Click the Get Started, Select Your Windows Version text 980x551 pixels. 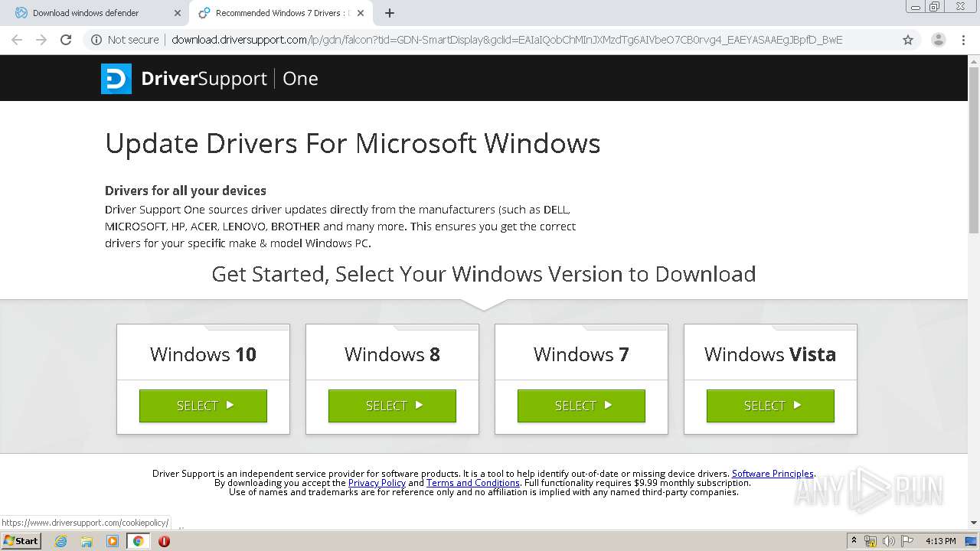tap(484, 274)
